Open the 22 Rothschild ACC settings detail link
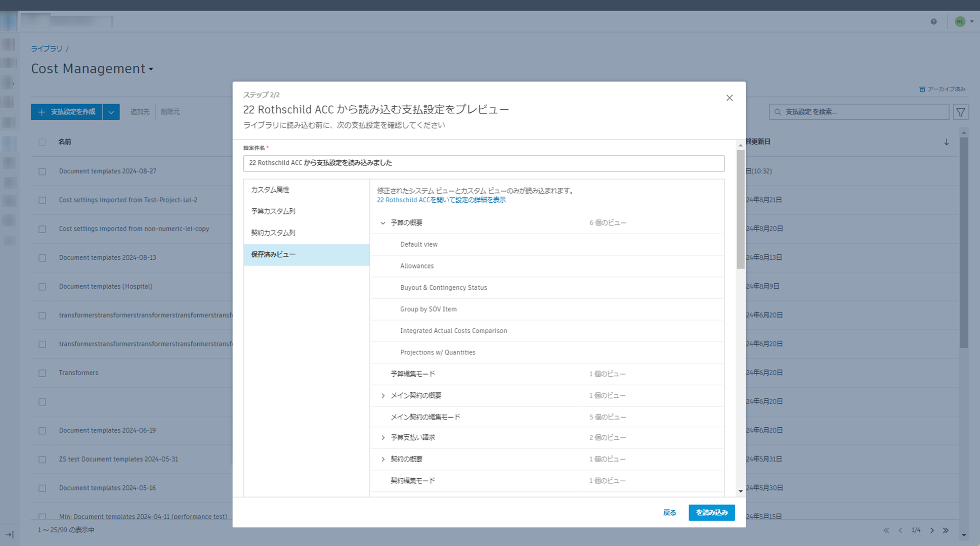This screenshot has width=980, height=546. (x=440, y=200)
